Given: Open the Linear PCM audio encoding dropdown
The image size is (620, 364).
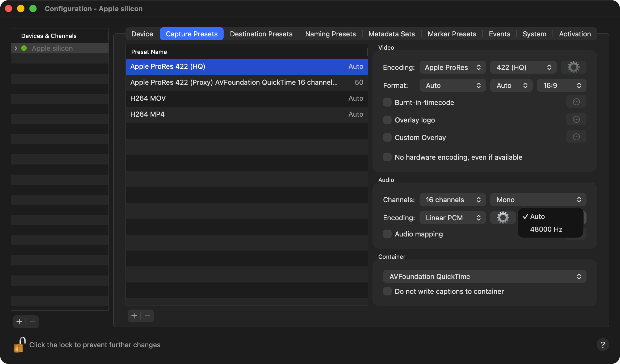Looking at the screenshot, I should click(x=453, y=218).
